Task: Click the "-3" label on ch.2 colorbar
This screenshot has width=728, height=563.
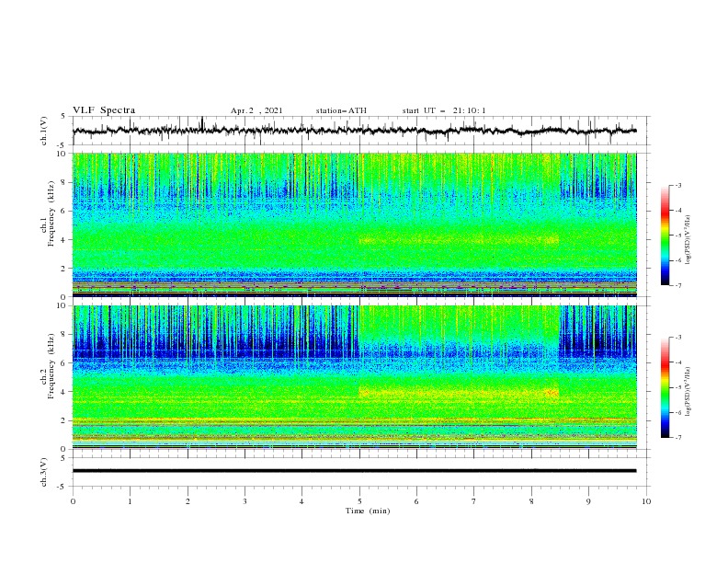Action: (x=677, y=338)
